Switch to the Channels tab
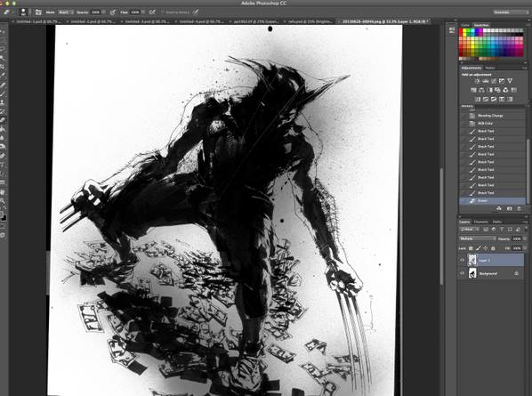 coord(480,222)
